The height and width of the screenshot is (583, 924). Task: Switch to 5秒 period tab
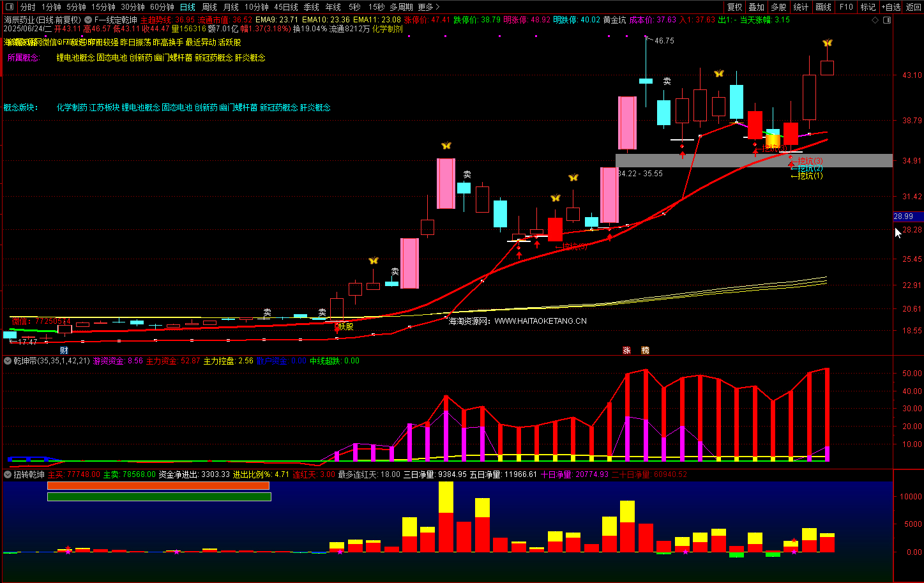(x=354, y=7)
